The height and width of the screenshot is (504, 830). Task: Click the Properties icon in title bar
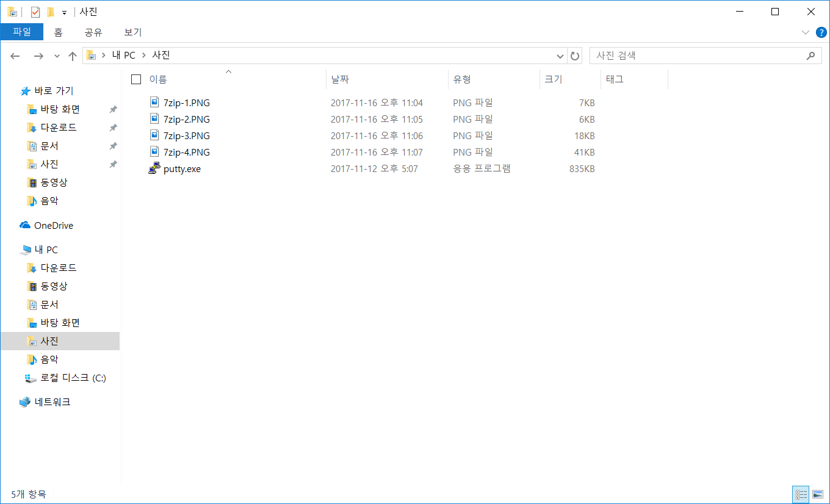tap(35, 12)
